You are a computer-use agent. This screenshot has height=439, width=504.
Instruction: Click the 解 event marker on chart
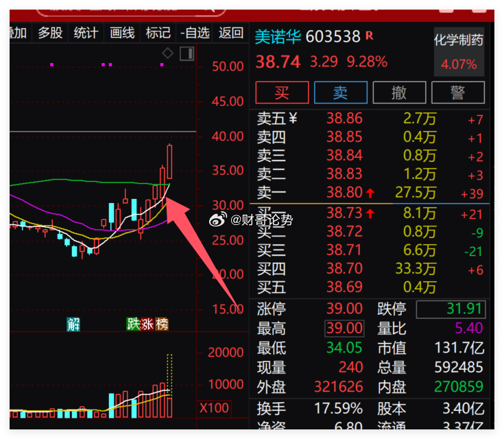[x=73, y=324]
